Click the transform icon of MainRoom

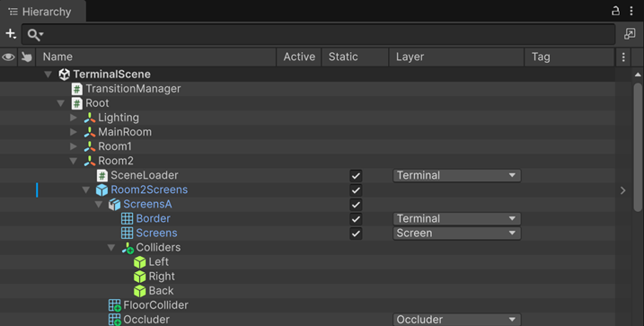pyautogui.click(x=90, y=132)
